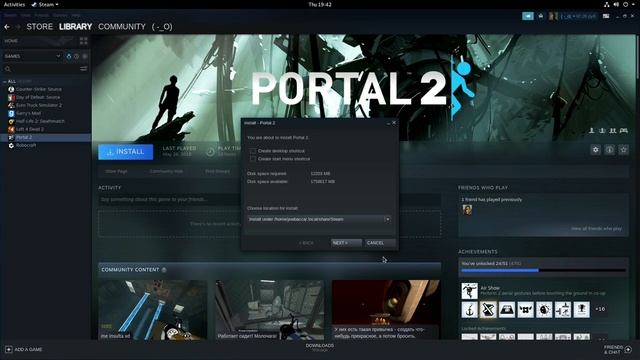Click the search magnifier in the library sidebar
Screen dimensions: 640x360
click(x=8, y=69)
